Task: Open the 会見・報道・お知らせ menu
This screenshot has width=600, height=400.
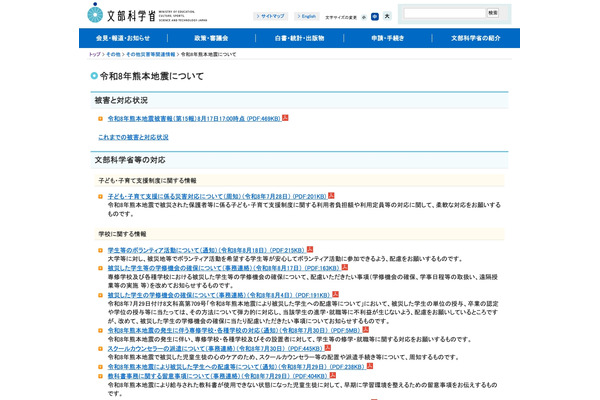Action: [x=123, y=38]
